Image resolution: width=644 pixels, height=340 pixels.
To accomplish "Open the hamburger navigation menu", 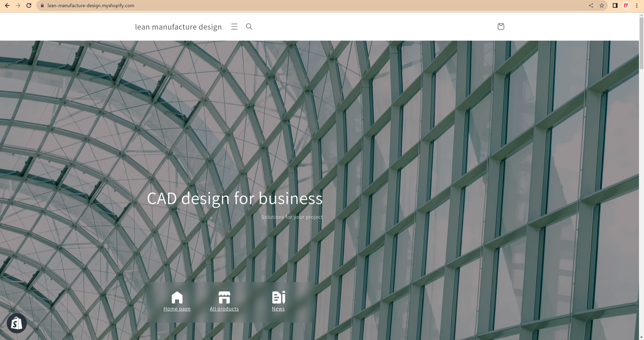I will pyautogui.click(x=234, y=26).
